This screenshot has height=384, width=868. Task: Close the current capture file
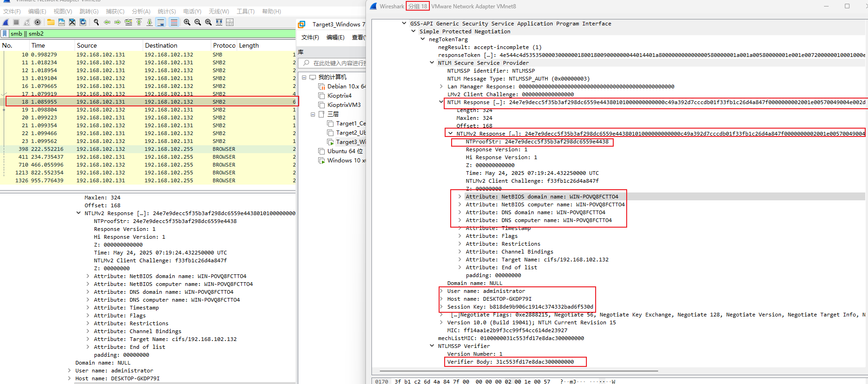tap(72, 22)
